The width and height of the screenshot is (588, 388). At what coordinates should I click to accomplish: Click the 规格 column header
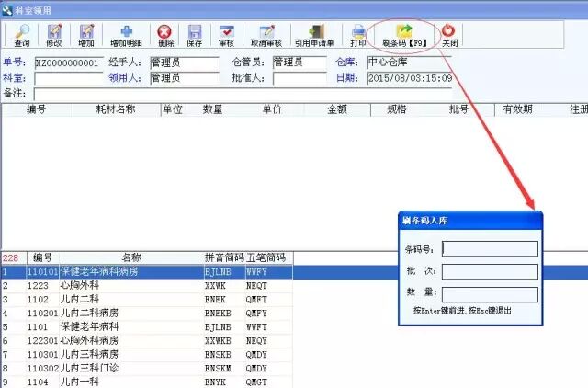(x=397, y=109)
